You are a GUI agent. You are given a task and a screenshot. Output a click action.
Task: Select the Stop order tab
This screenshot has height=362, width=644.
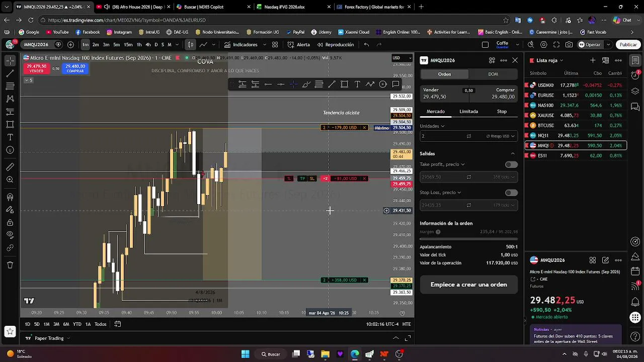[x=502, y=112]
